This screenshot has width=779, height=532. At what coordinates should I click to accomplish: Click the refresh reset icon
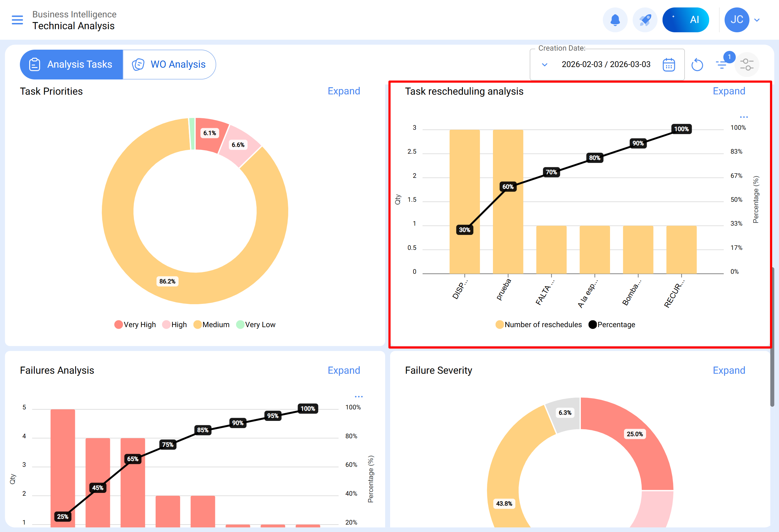697,65
